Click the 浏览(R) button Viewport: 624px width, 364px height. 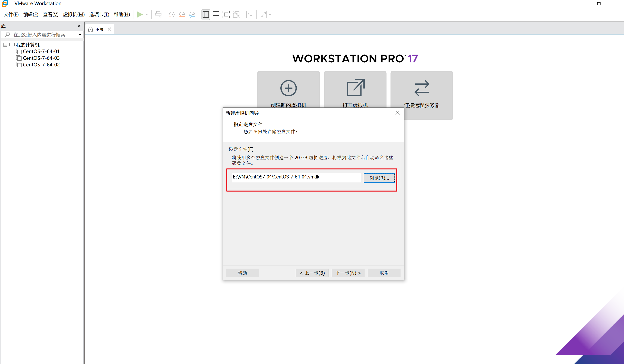[x=379, y=178]
